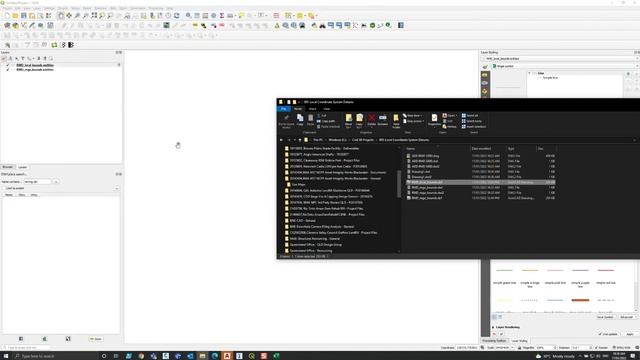Select the Pan Map hand tool
The image size is (640, 360).
[x=61, y=16]
